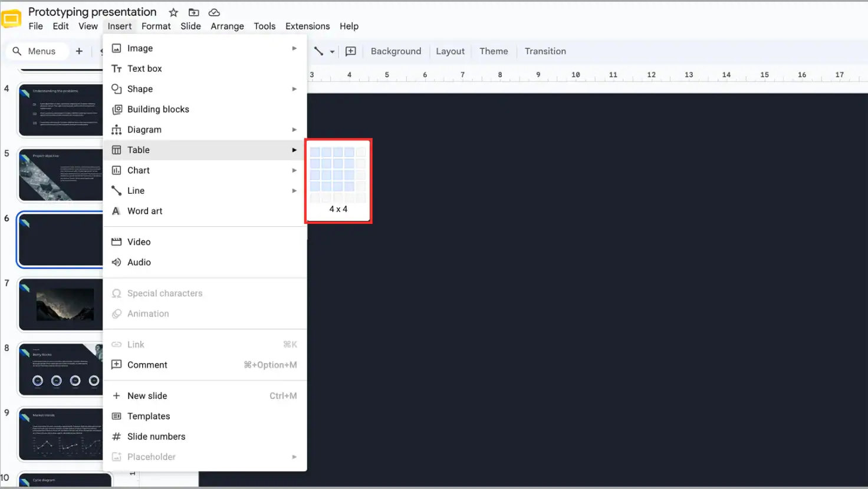Image resolution: width=868 pixels, height=489 pixels.
Task: Star the Prototyping presentation document
Action: coord(173,12)
